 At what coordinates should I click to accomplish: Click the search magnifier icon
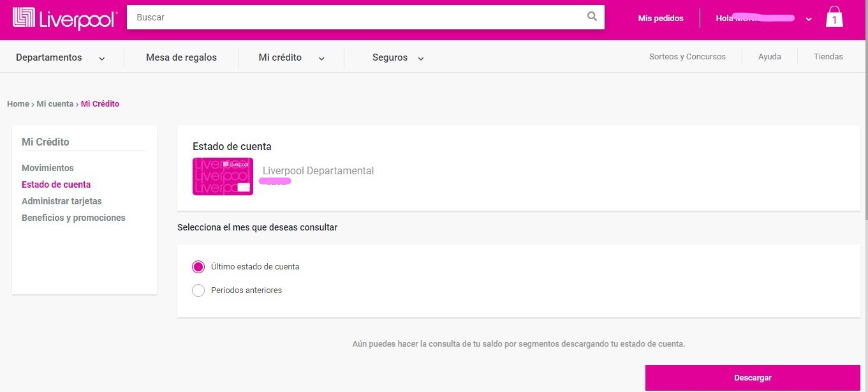tap(592, 17)
